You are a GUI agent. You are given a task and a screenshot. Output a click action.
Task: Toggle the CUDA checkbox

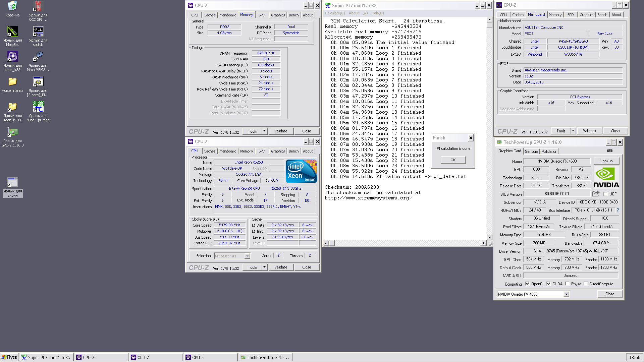[x=548, y=284]
